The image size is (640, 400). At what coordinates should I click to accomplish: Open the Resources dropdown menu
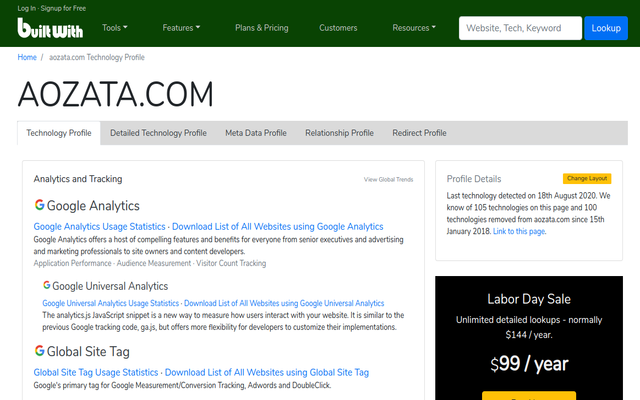pos(414,28)
